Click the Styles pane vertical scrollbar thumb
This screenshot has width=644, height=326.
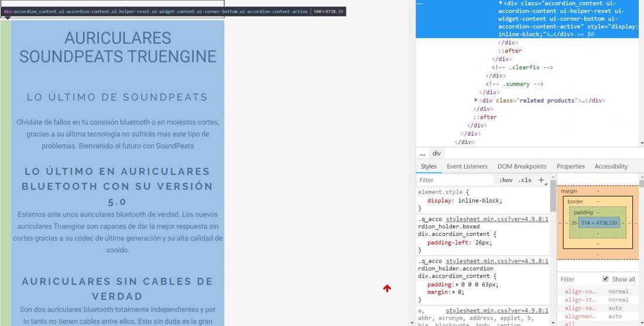[x=553, y=196]
